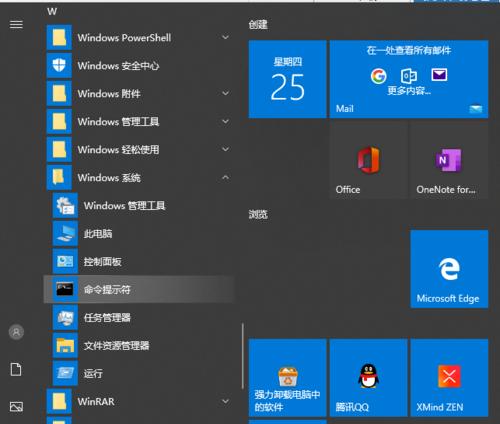Image resolution: width=500 pixels, height=424 pixels.
Task: Click the 浏览 group header
Action: pos(258,214)
